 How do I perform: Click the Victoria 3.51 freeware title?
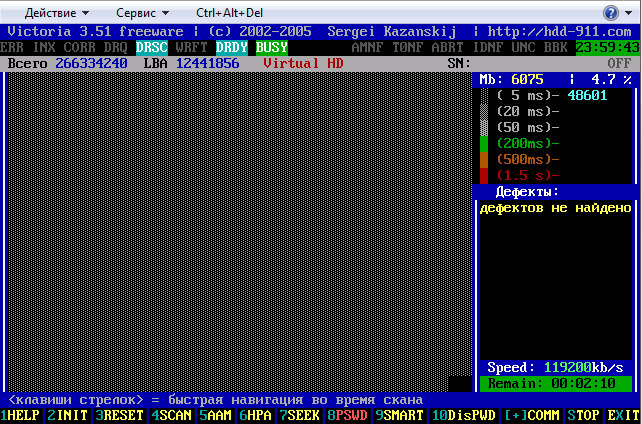point(95,32)
